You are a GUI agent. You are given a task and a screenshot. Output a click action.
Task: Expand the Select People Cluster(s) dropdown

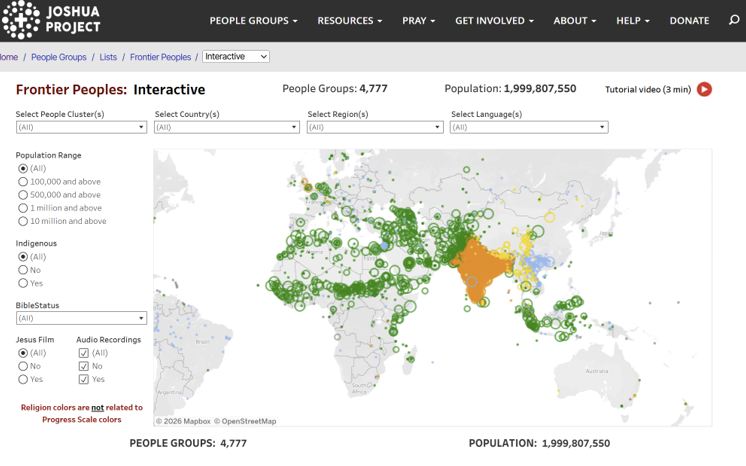click(81, 127)
